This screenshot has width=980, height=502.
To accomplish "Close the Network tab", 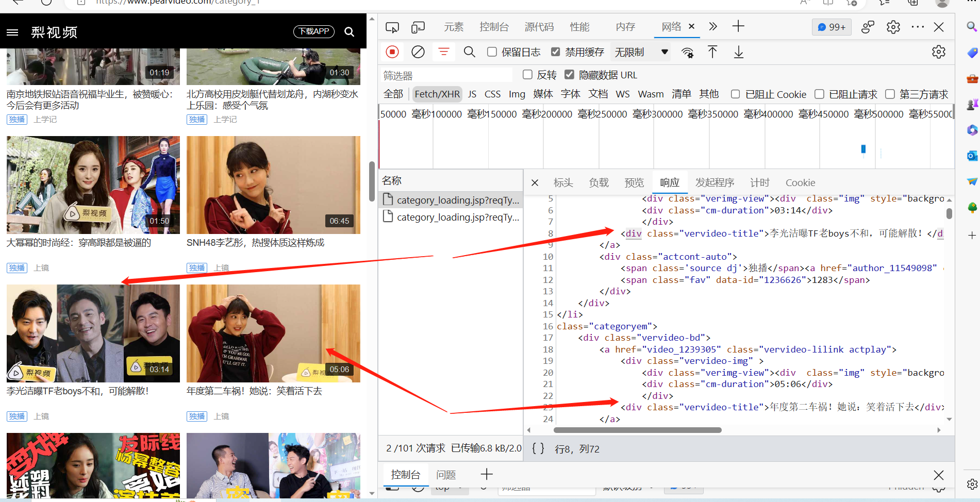I will click(x=692, y=26).
